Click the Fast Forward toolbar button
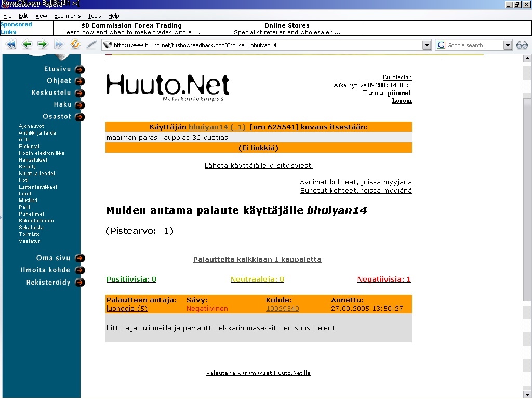Screen dimensions: 532x399 tap(59, 45)
